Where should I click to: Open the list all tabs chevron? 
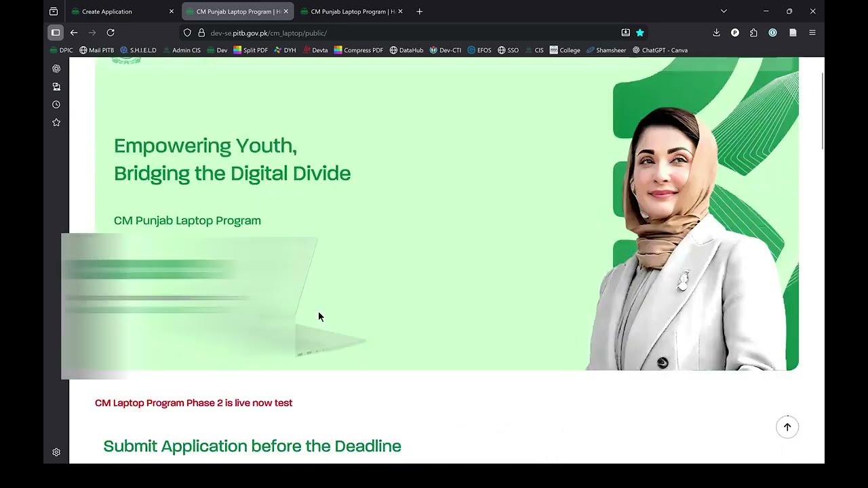724,12
